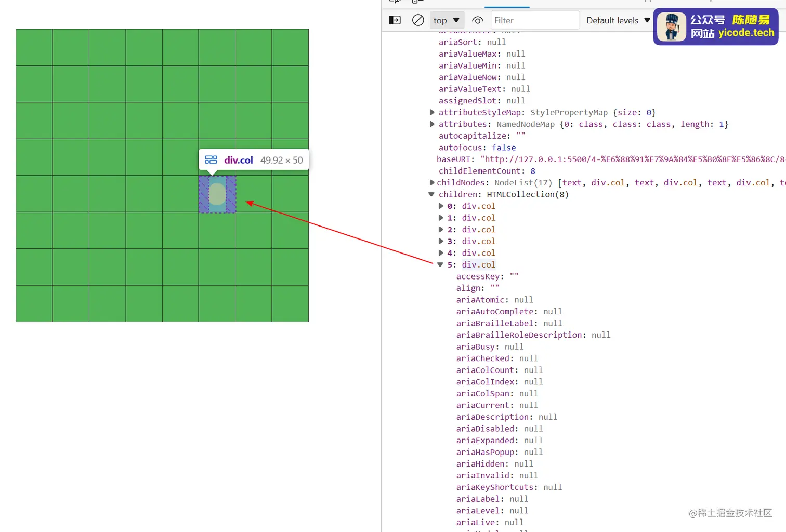Open the top execution context dropdown
Viewport: 786px width, 532px height.
click(x=446, y=20)
